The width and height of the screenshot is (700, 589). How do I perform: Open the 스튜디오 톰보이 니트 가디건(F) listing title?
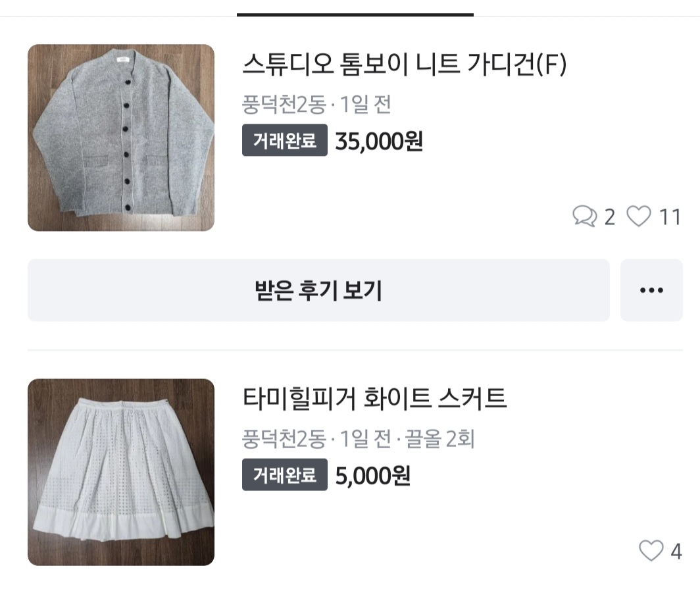point(405,64)
